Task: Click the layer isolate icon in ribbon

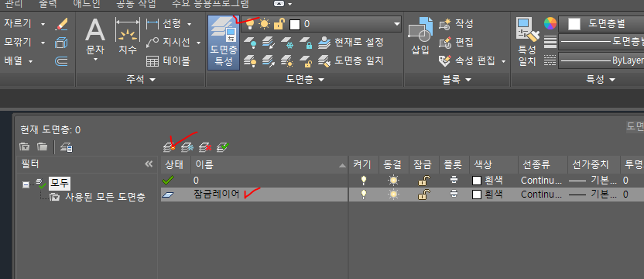Action: 269,42
